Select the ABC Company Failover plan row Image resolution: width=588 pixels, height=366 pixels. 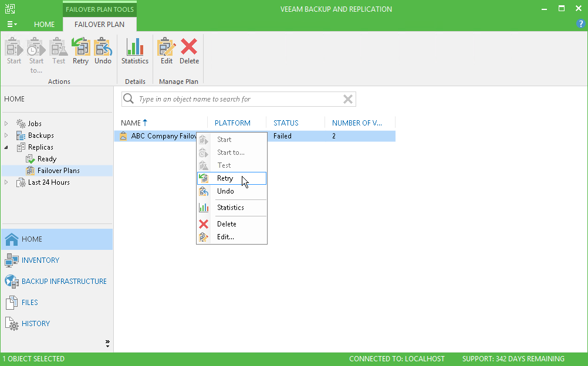(x=255, y=136)
